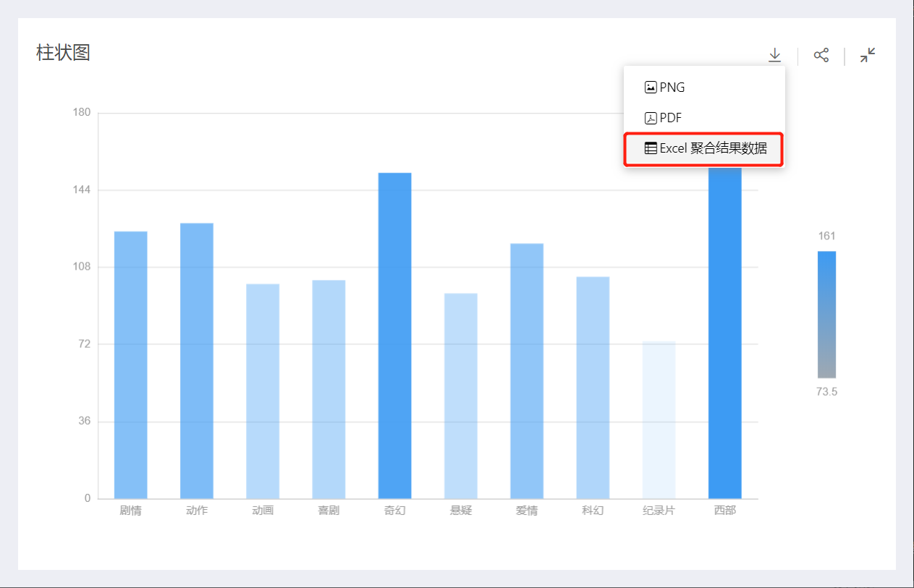The width and height of the screenshot is (914, 588).
Task: Choose PNG export option
Action: click(704, 88)
